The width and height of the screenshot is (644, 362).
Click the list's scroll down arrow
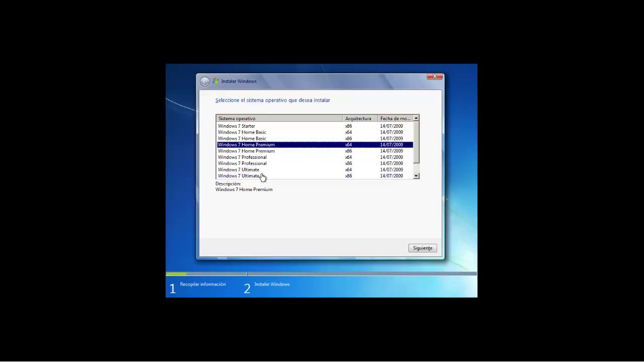pos(416,176)
